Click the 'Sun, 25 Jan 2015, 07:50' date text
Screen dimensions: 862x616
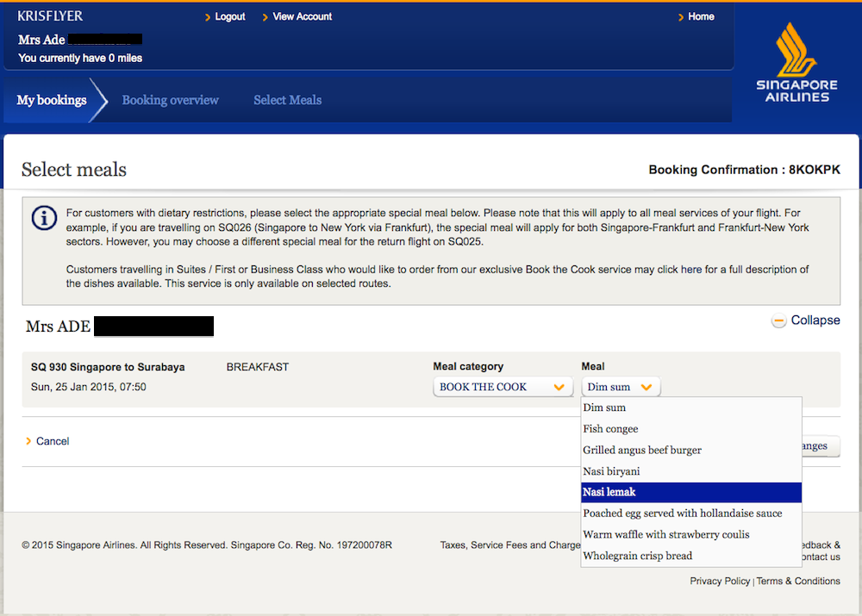coord(89,387)
